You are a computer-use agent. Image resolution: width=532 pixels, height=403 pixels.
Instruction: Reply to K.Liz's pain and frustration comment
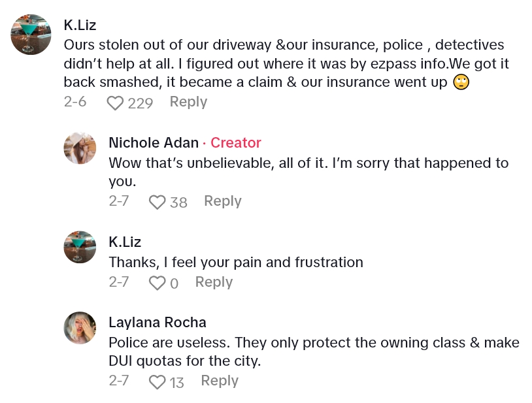click(x=214, y=282)
